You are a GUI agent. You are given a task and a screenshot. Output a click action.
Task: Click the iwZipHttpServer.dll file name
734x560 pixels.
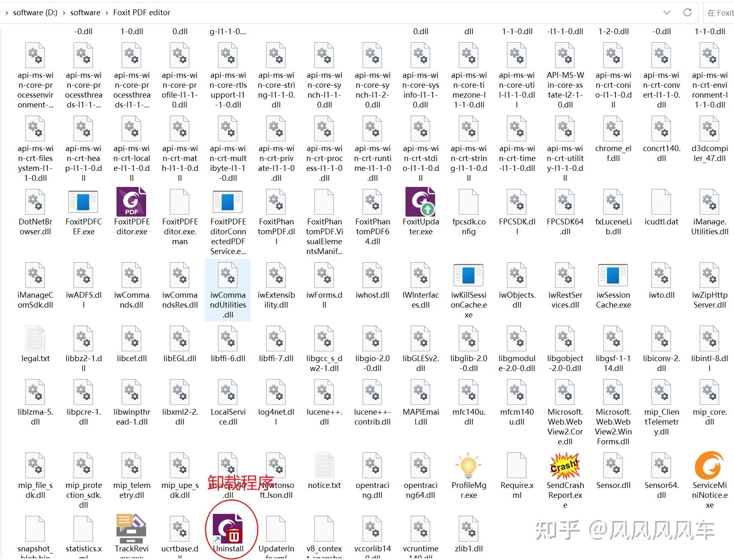click(x=710, y=300)
